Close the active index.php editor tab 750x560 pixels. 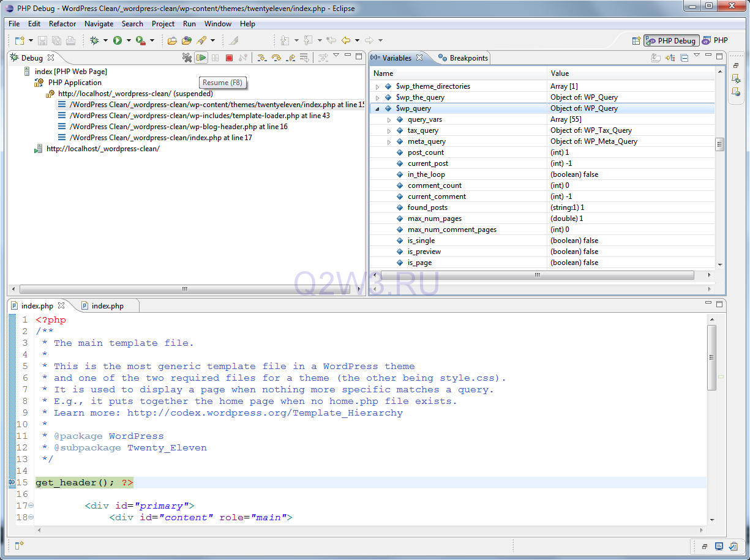click(x=61, y=305)
